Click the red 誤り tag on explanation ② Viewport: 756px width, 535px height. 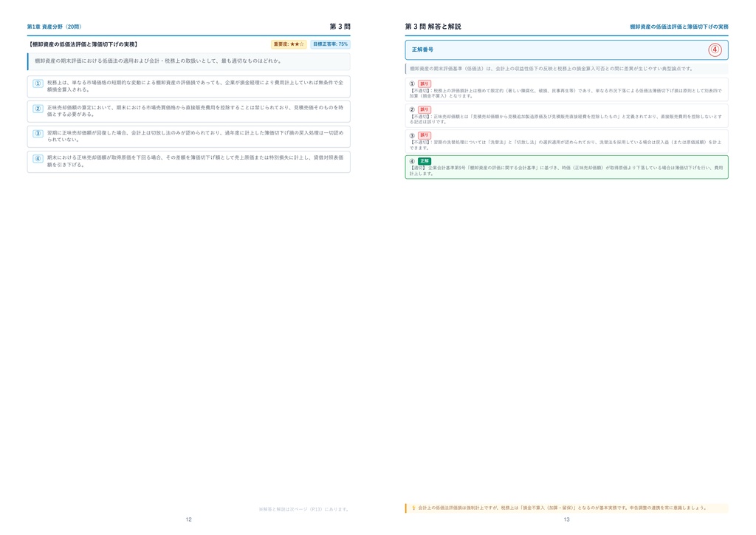[425, 109]
